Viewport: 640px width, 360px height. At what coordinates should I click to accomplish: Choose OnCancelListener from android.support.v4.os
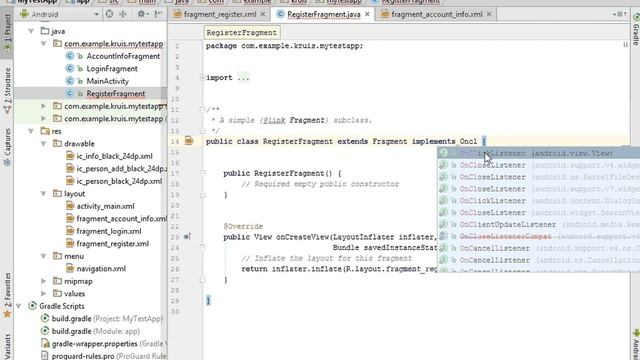539,248
